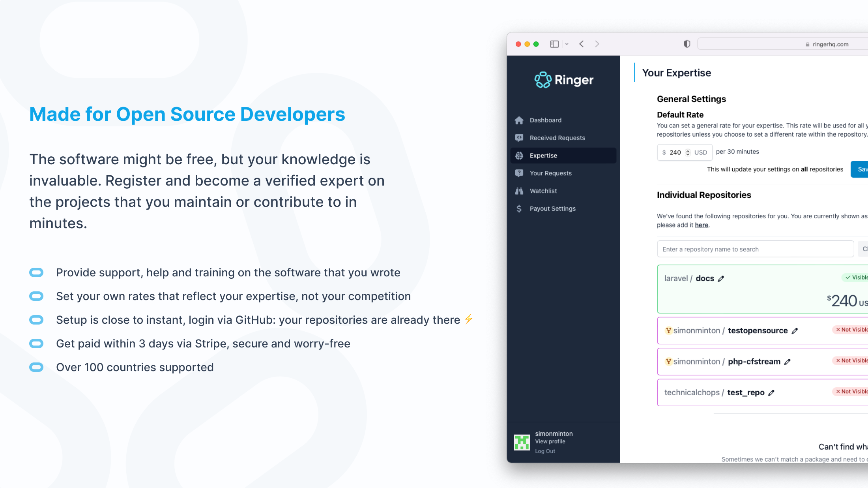Screen dimensions: 868x488
Task: Click the simonminton / testopensource repository name
Action: tap(730, 330)
